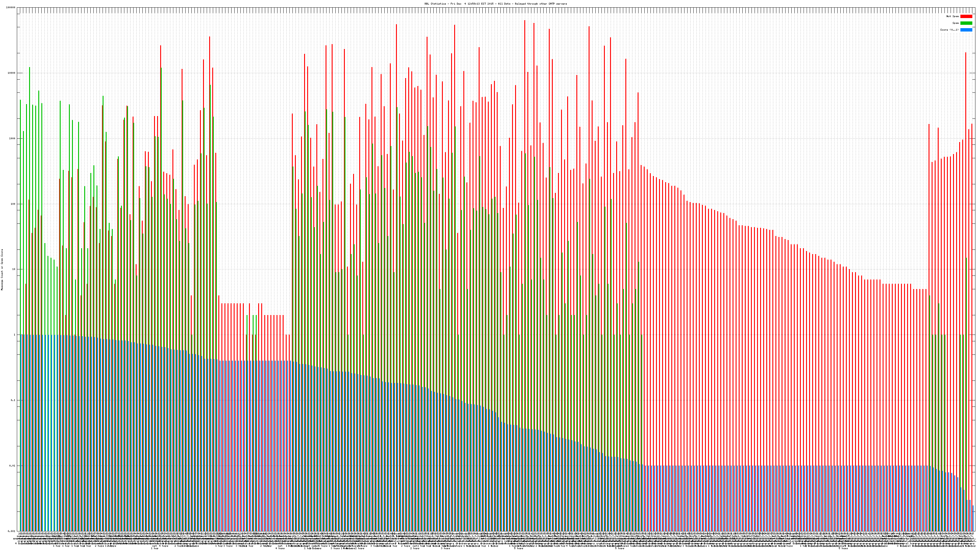Click the 1 y-axis tick label
Screen dimensions: 980x551
(14, 335)
